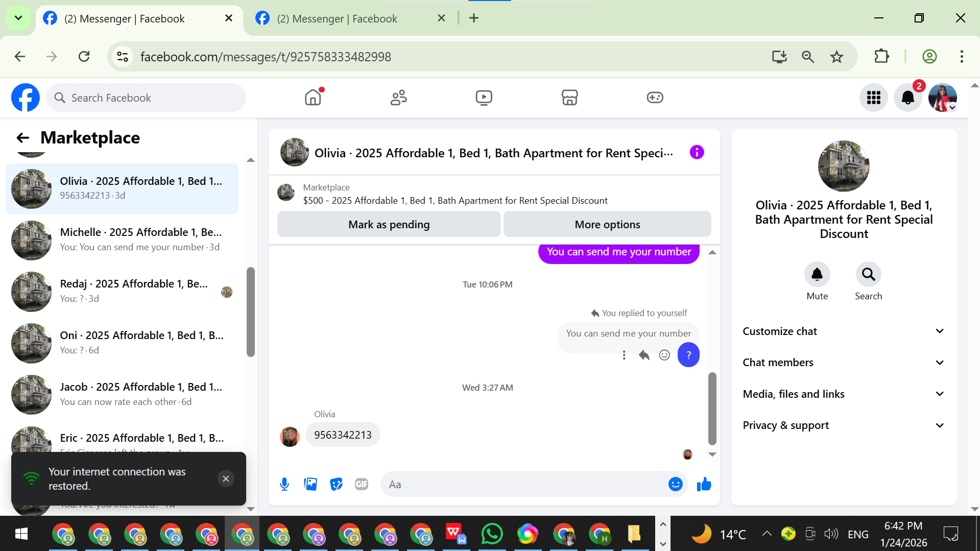
Task: Open Eric's conversation in the list
Action: [122, 438]
